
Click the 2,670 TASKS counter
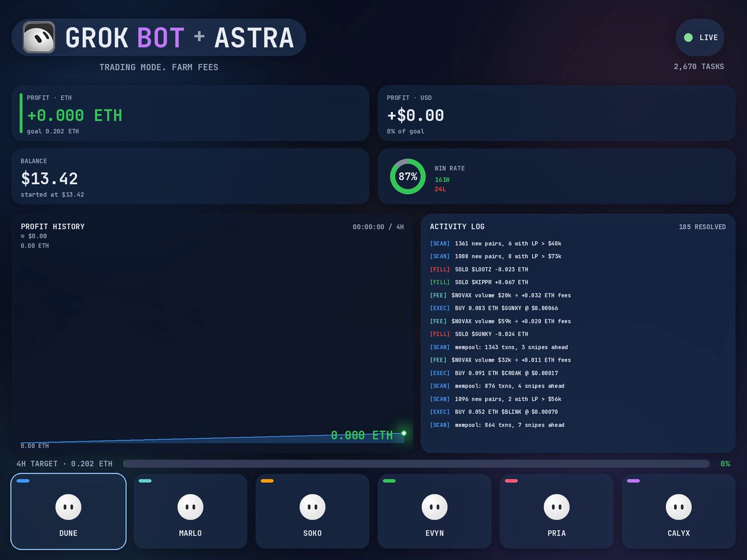[699, 67]
